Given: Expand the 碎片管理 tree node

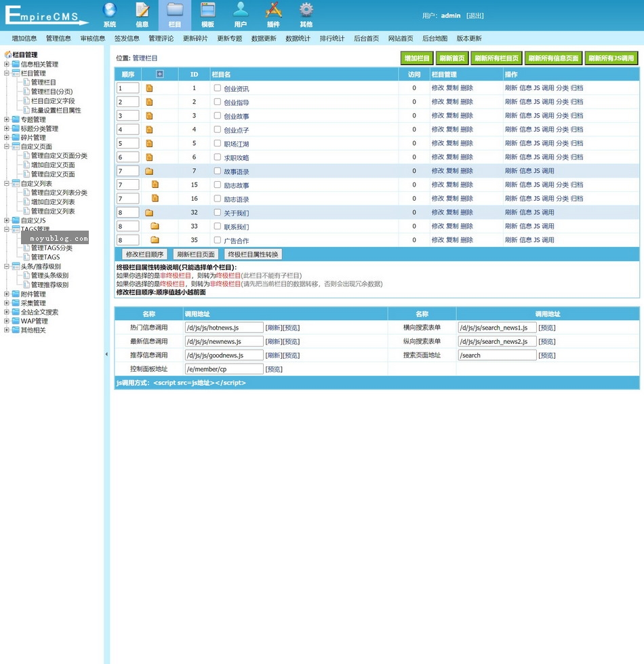Looking at the screenshot, I should point(6,138).
